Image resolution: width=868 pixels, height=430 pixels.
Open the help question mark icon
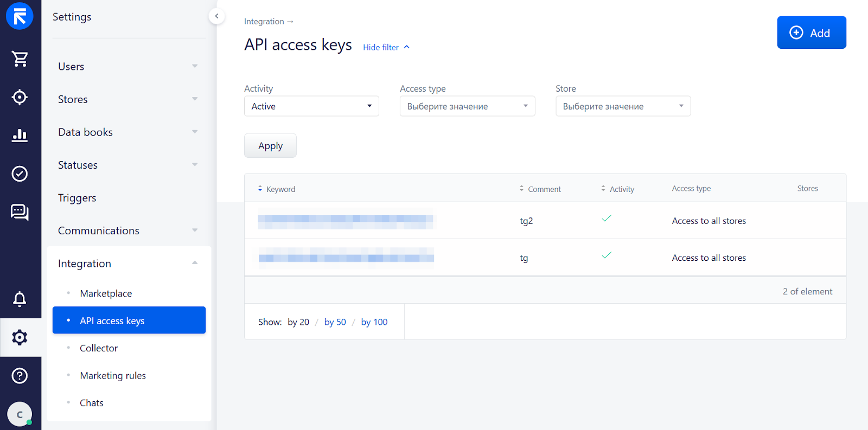coord(20,375)
